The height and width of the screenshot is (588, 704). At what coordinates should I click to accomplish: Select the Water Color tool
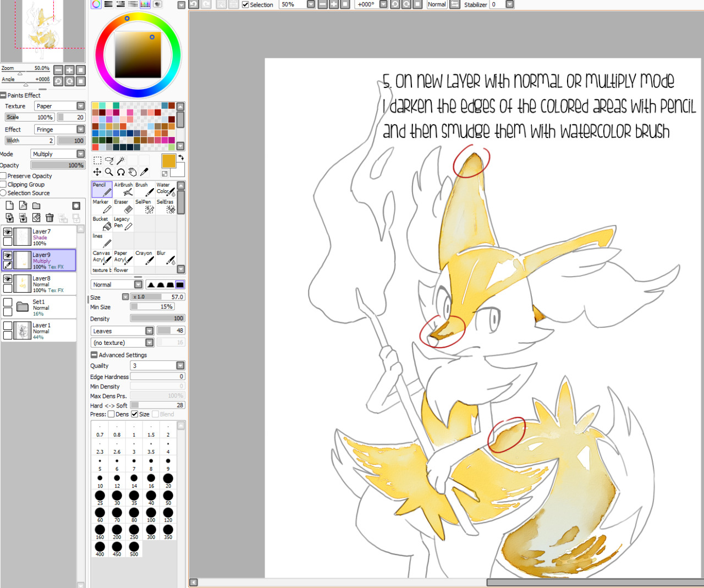[x=166, y=189]
